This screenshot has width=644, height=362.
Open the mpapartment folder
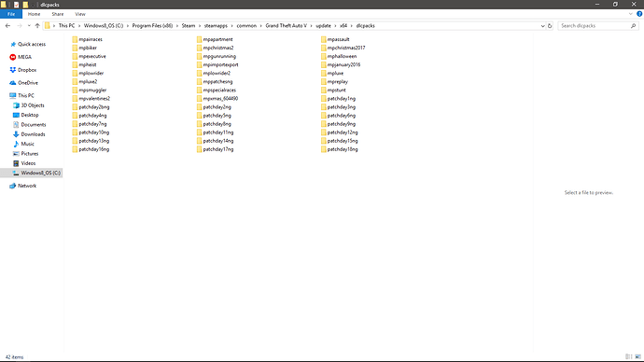[215, 39]
